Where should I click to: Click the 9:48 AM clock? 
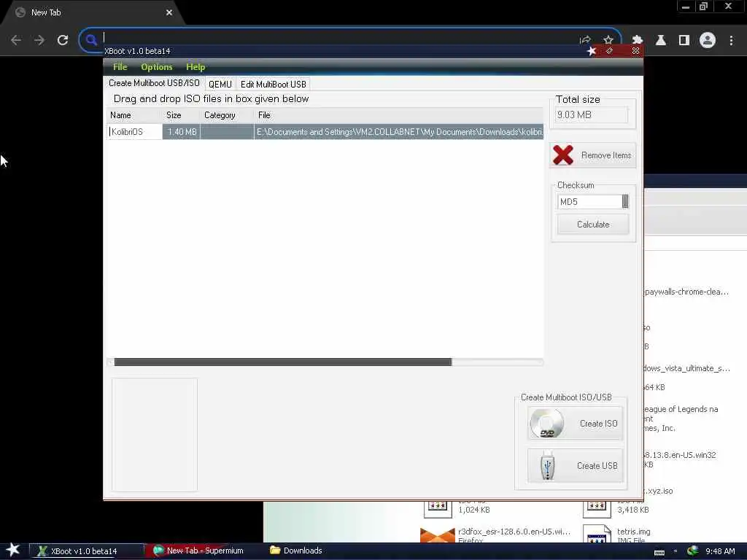tap(720, 551)
